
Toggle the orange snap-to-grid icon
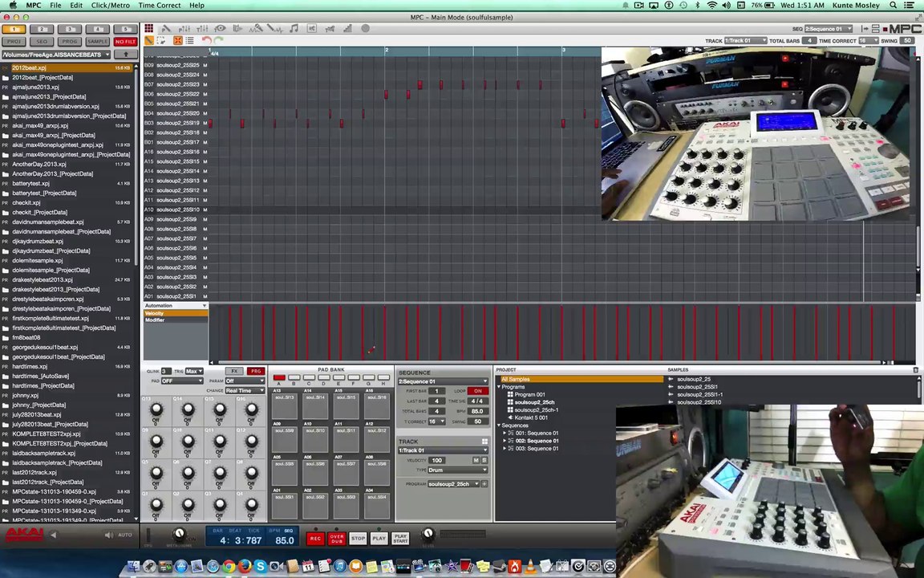(x=177, y=41)
